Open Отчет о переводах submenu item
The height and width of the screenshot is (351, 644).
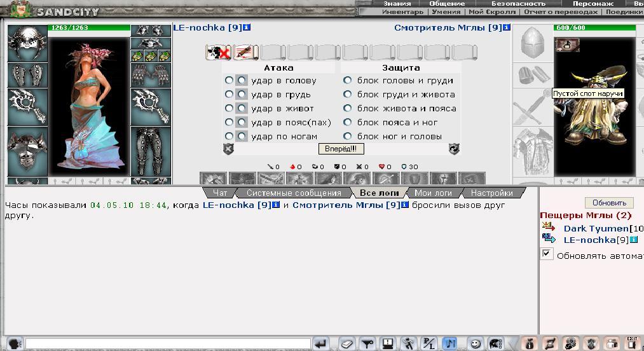pos(561,12)
